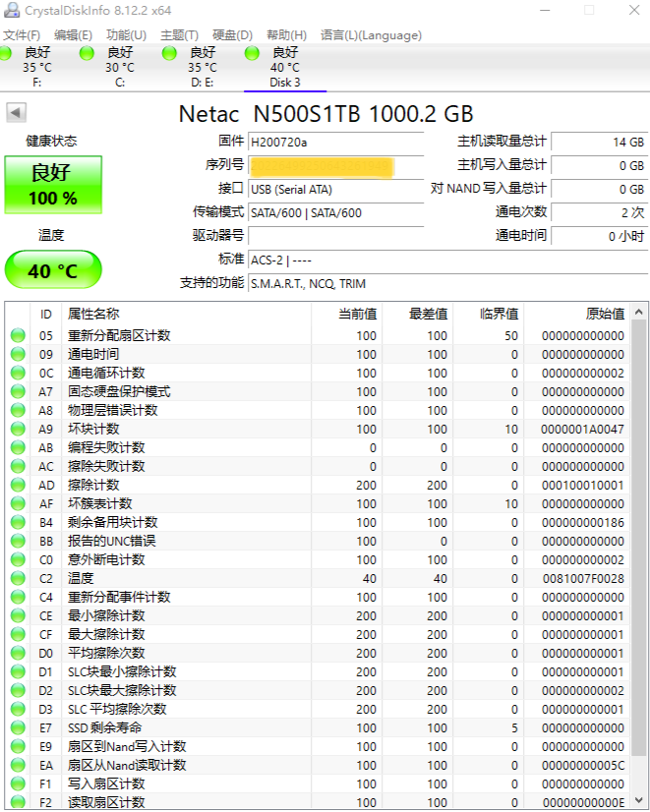The height and width of the screenshot is (812, 650).
Task: Click status icon for D0 average erase row
Action: tap(18, 653)
